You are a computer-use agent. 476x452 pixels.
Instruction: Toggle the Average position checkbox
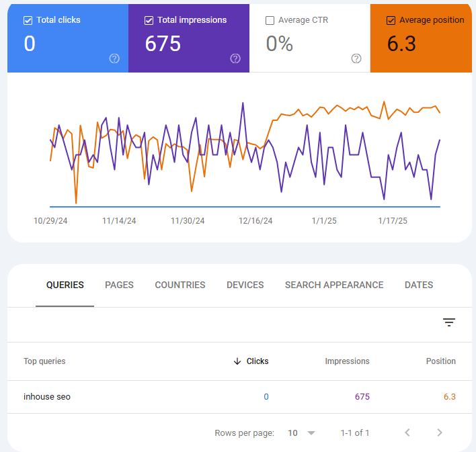pos(391,20)
